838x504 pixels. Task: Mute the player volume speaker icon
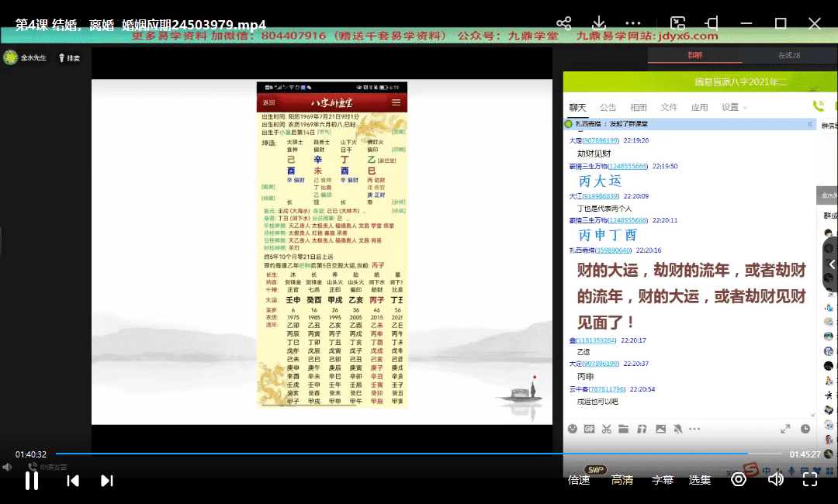point(775,479)
